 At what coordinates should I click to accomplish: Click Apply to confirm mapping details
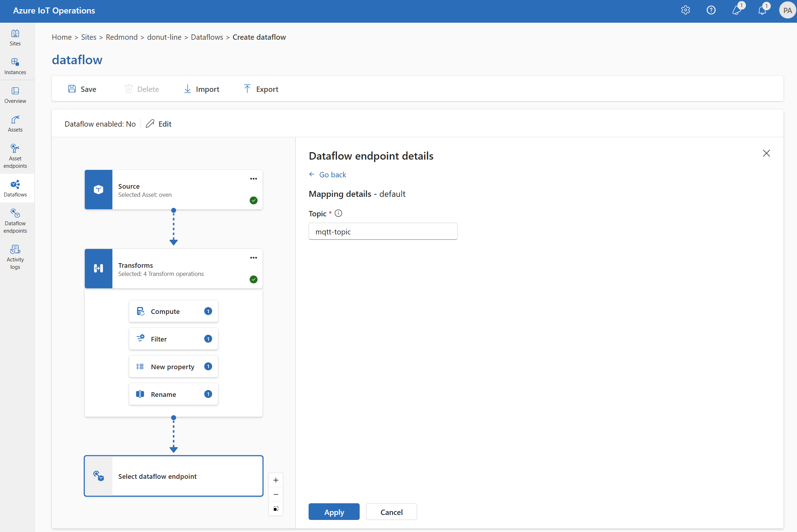(333, 512)
